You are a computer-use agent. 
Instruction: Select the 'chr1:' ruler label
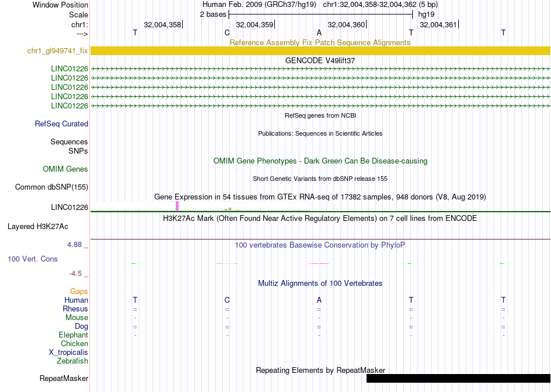(79, 24)
